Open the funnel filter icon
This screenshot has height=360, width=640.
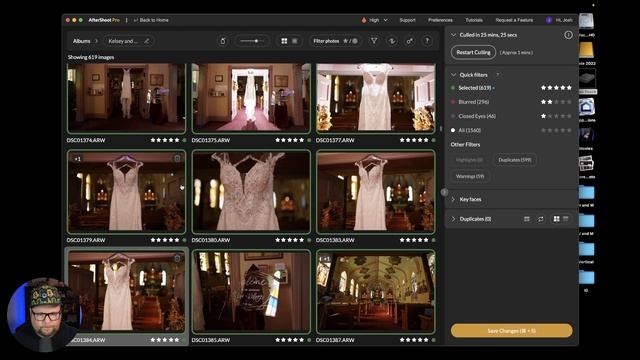coord(374,41)
